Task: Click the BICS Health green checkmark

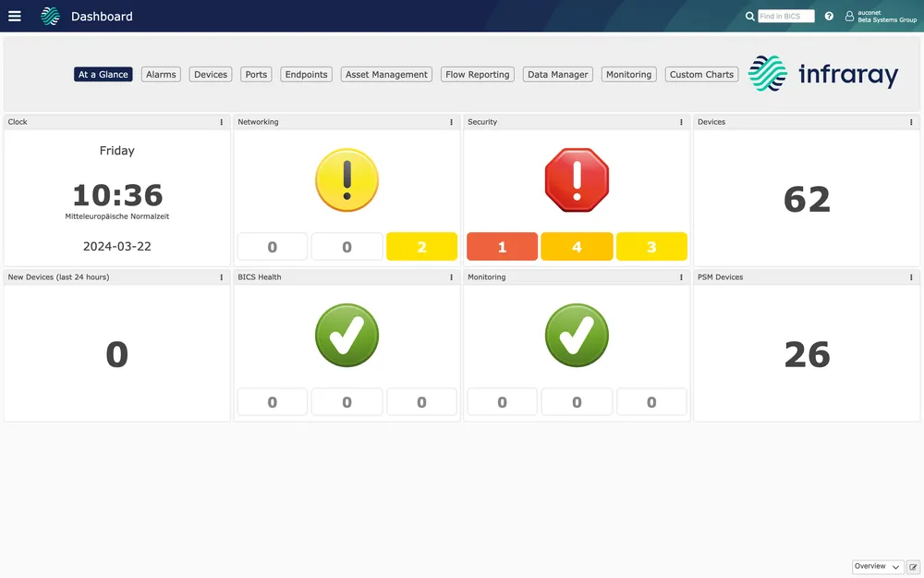Action: pos(346,335)
